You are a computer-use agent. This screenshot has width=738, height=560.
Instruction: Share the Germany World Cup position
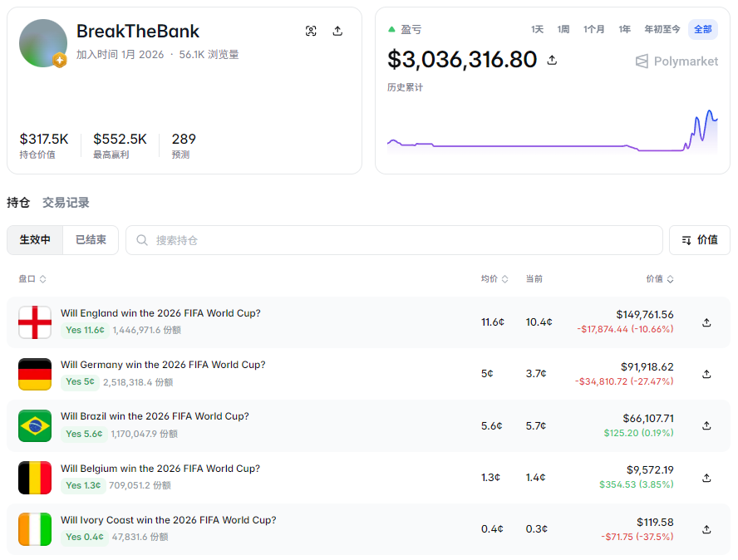tap(706, 374)
